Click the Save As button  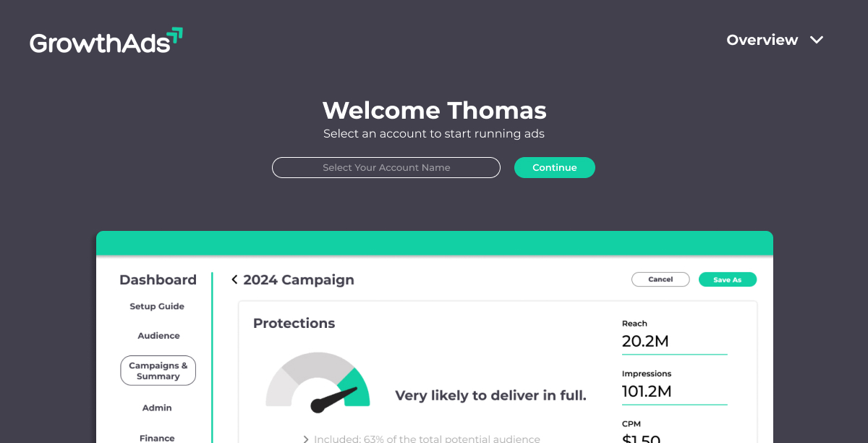pos(728,279)
